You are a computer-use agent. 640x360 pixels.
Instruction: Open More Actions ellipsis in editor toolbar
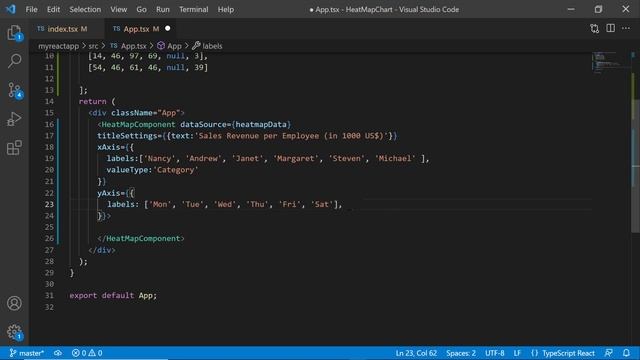click(x=626, y=28)
